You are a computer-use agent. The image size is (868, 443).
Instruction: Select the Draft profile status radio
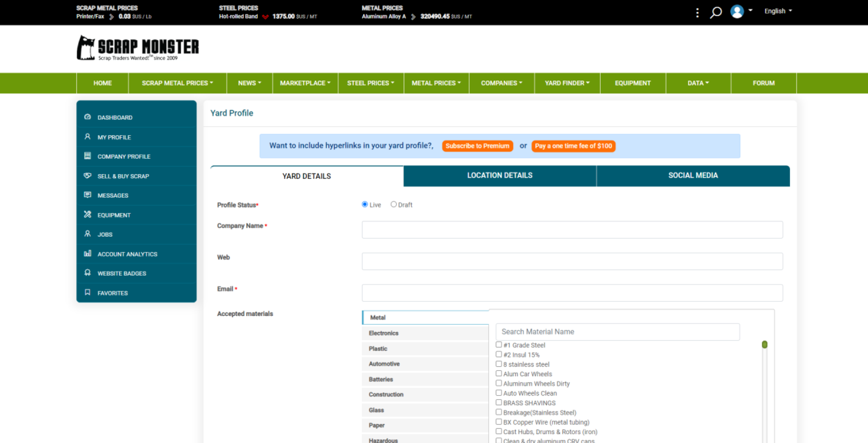coord(393,204)
